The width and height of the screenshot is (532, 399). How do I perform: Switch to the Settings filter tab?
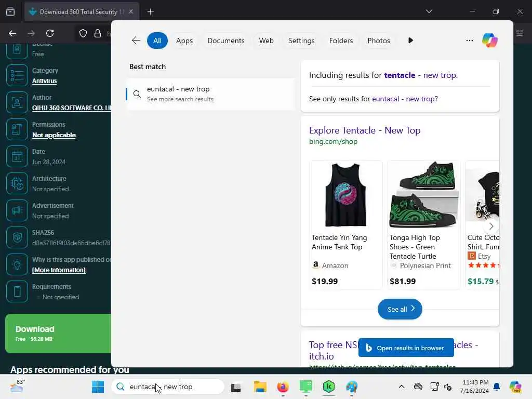301,41
